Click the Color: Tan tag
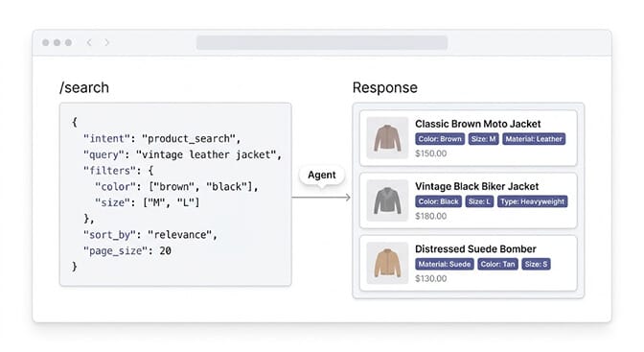Screen dimensions: 644x352 coord(497,264)
